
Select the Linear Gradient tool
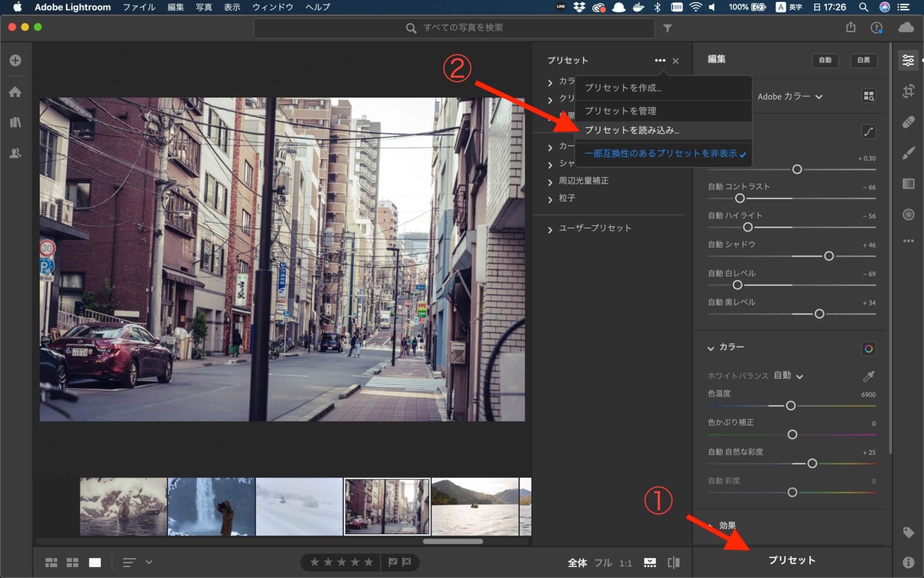908,183
